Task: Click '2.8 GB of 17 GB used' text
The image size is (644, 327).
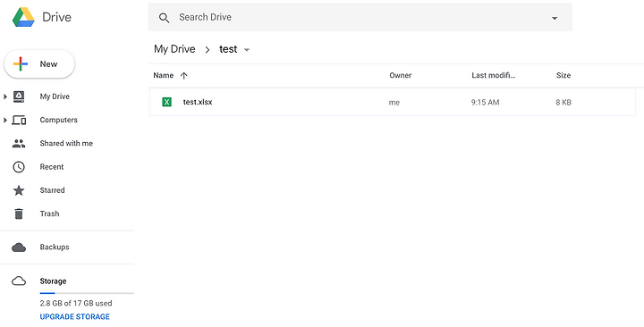Action: 76,303
